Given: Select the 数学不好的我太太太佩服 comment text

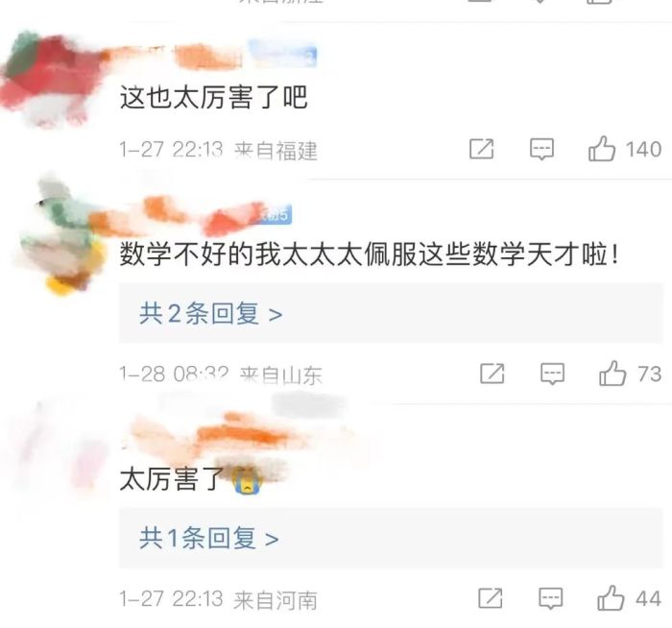Looking at the screenshot, I should [369, 254].
